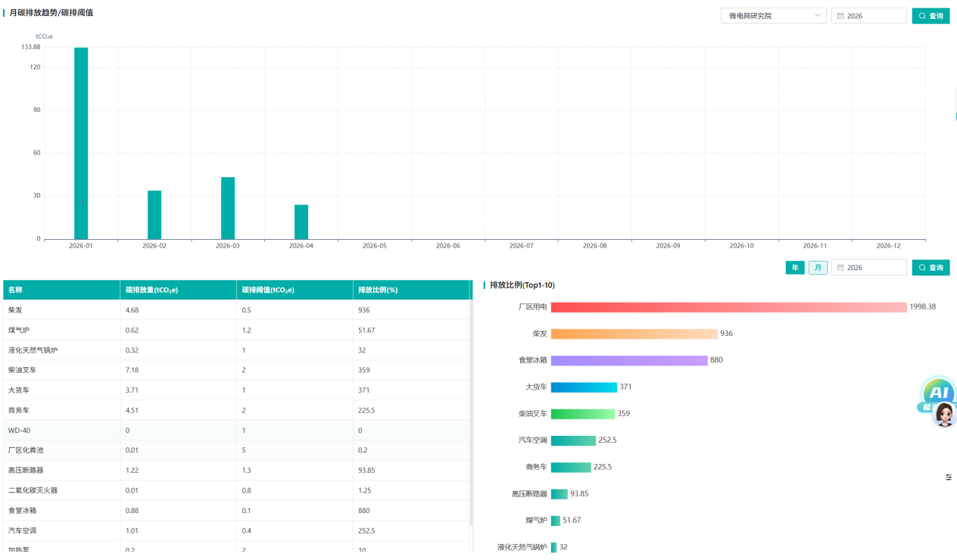Viewport: 957px width, 560px height.
Task: Open the 微电网研究院 organization selector
Action: pos(773,16)
